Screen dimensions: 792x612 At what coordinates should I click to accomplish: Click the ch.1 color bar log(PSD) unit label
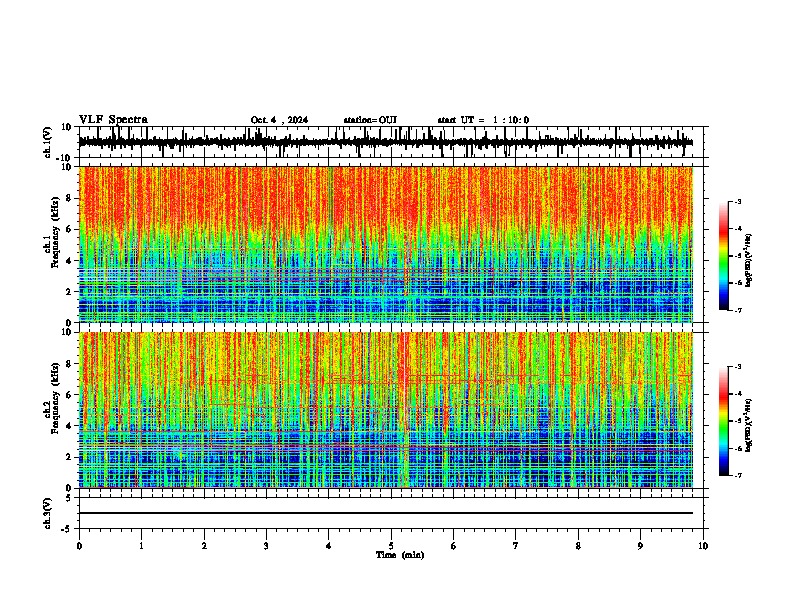[x=748, y=260]
